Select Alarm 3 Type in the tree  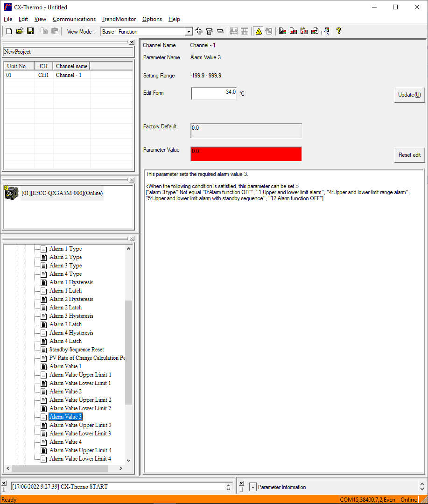66,266
